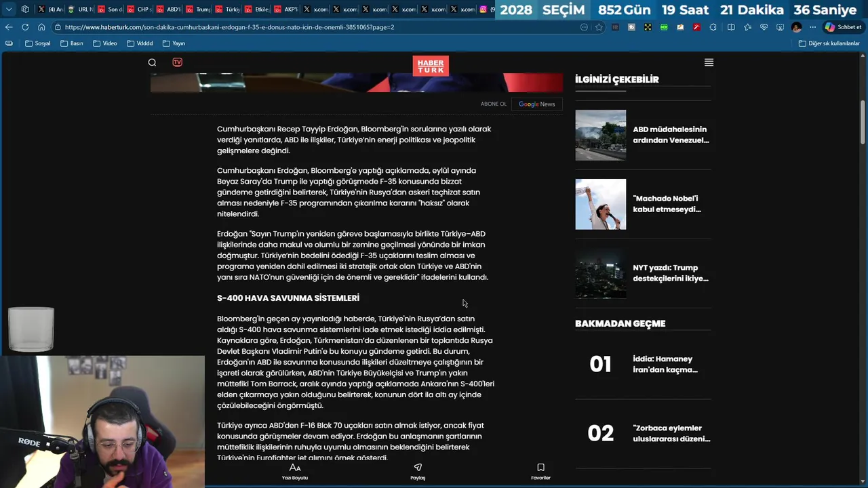Open the Machado article thumbnail
Viewport: 868px width, 488px height.
[x=601, y=204]
